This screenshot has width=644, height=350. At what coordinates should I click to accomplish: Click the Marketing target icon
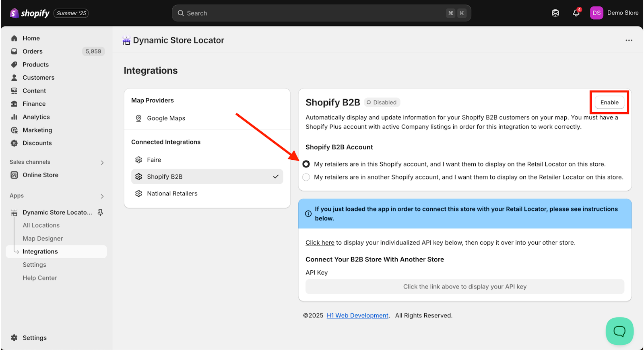(x=14, y=130)
